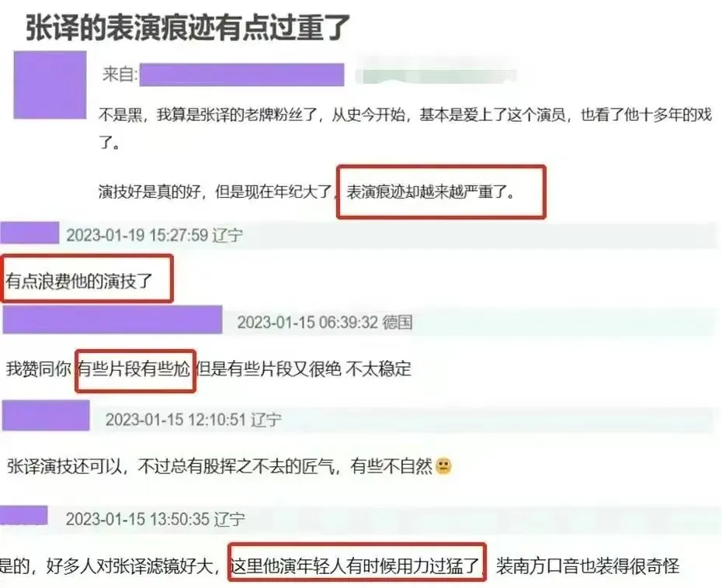Click timestamp 2023-01-15 12:10:51 辽宁
The width and height of the screenshot is (722, 588).
pyautogui.click(x=193, y=420)
